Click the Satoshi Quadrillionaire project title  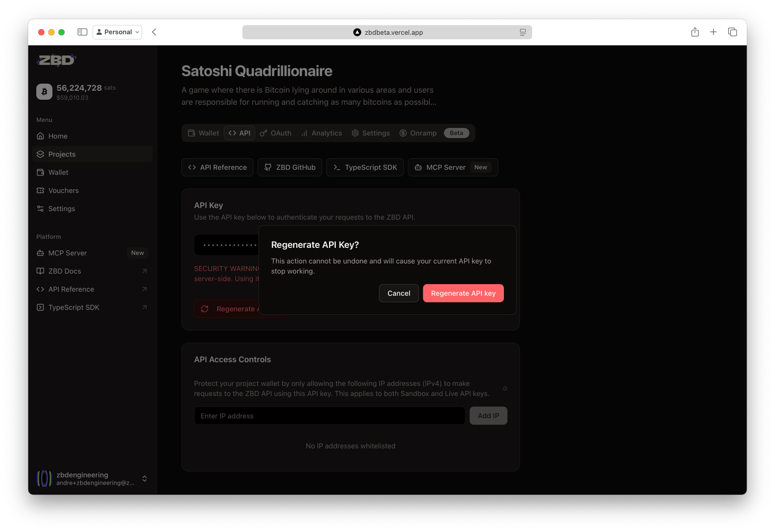click(257, 71)
